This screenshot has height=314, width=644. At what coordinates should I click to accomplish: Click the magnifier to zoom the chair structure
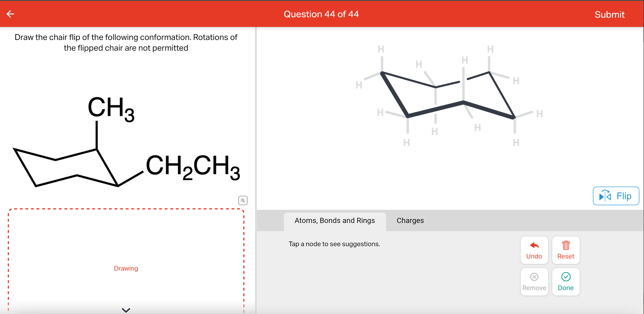coord(243,200)
